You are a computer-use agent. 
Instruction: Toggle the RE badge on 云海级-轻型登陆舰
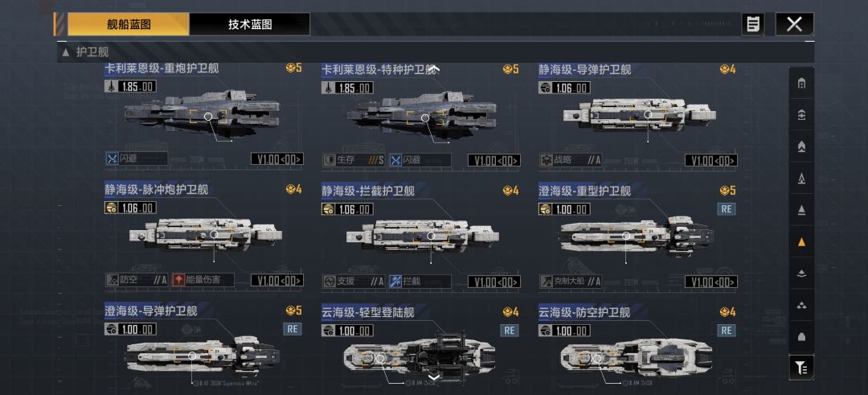[510, 330]
